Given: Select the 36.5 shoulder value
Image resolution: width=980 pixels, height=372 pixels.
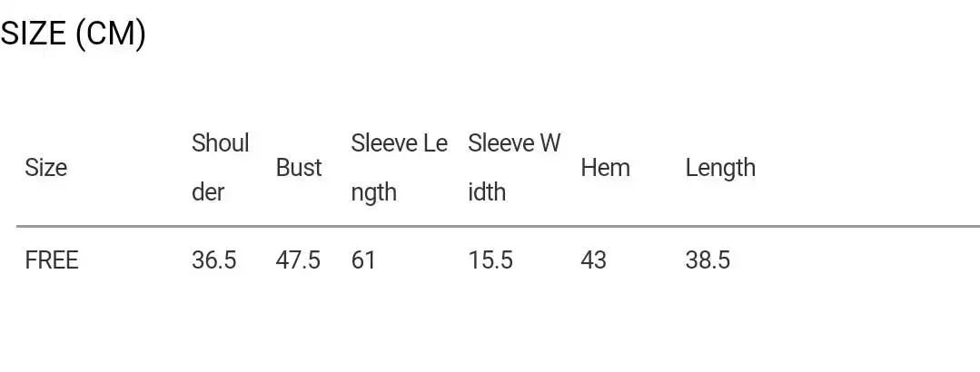Looking at the screenshot, I should tap(213, 260).
